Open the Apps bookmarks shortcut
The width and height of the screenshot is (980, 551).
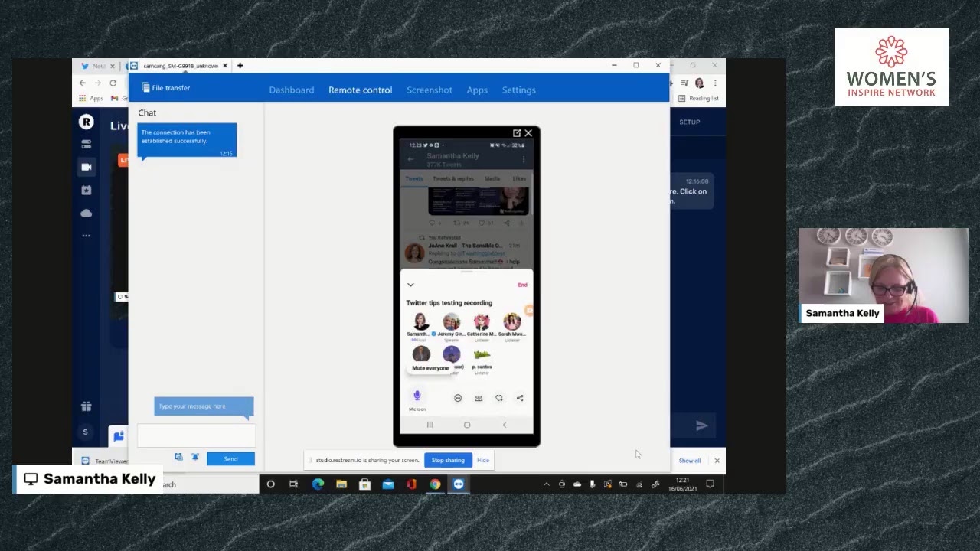[x=91, y=98]
